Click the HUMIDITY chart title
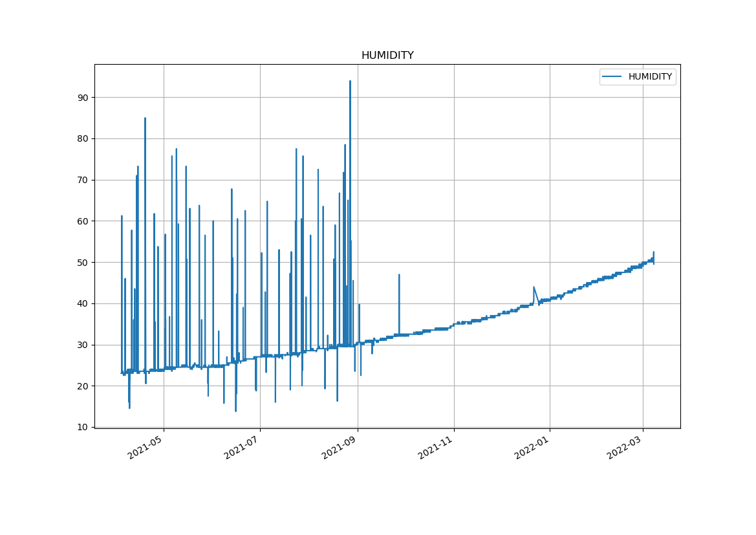 pos(387,56)
